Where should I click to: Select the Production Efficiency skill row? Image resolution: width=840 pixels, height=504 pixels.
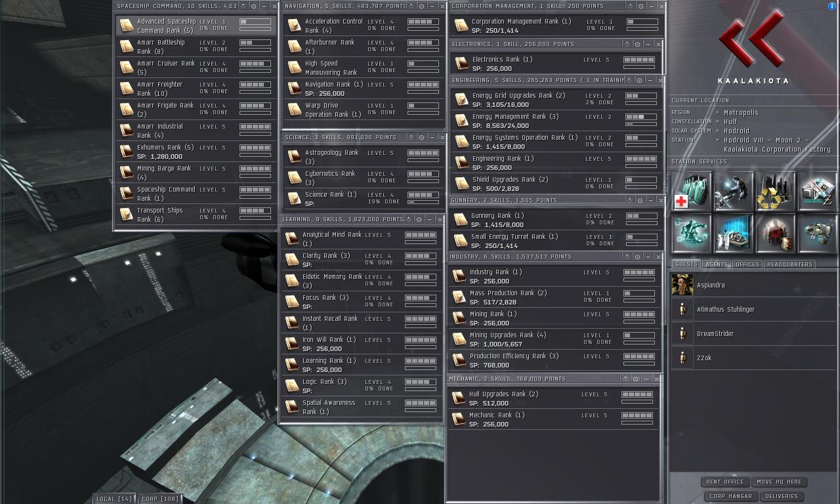(x=554, y=360)
